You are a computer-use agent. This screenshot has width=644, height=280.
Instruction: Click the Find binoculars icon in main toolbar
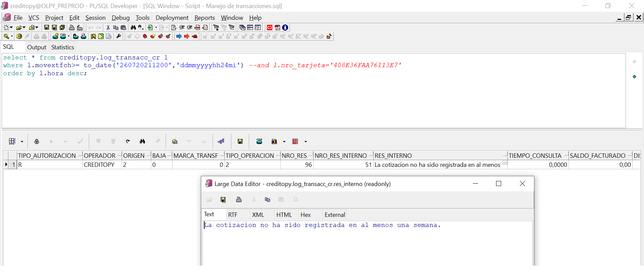point(133,28)
